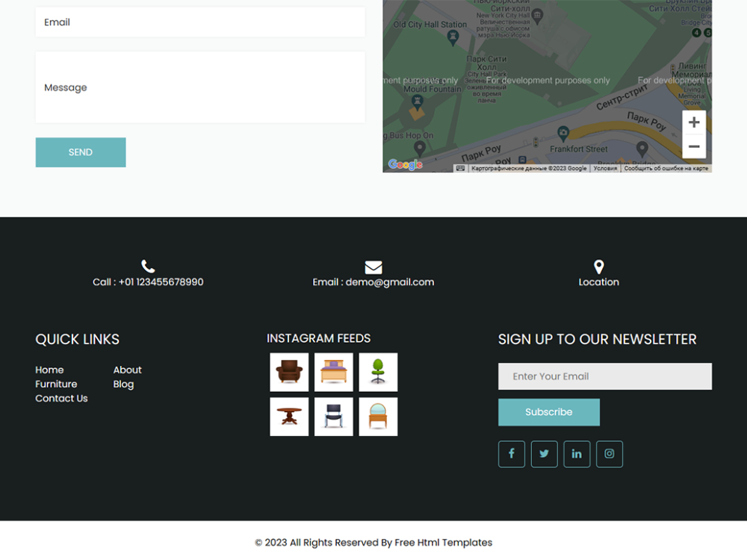Click the Google logo on the map
The width and height of the screenshot is (747, 560).
[404, 164]
